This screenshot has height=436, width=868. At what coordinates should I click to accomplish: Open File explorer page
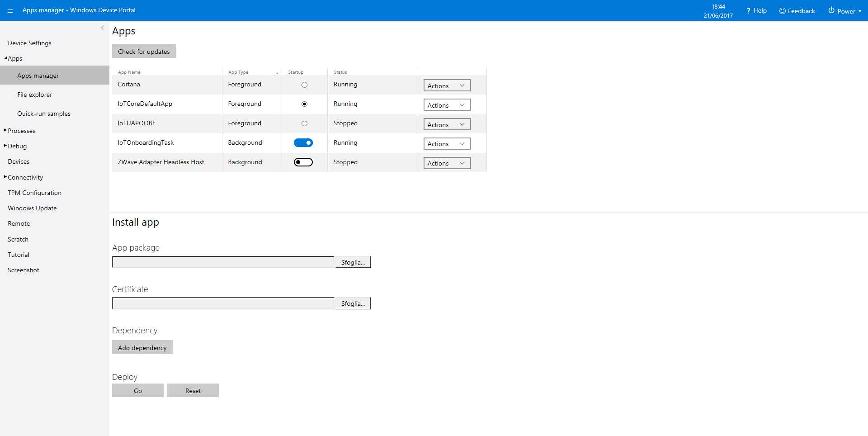click(34, 95)
